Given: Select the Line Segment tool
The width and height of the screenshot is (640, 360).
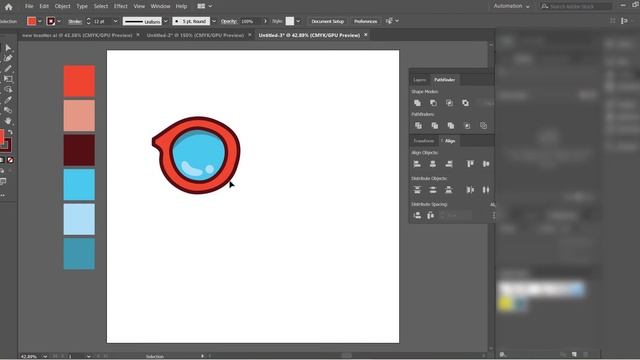Looking at the screenshot, I should (8, 69).
